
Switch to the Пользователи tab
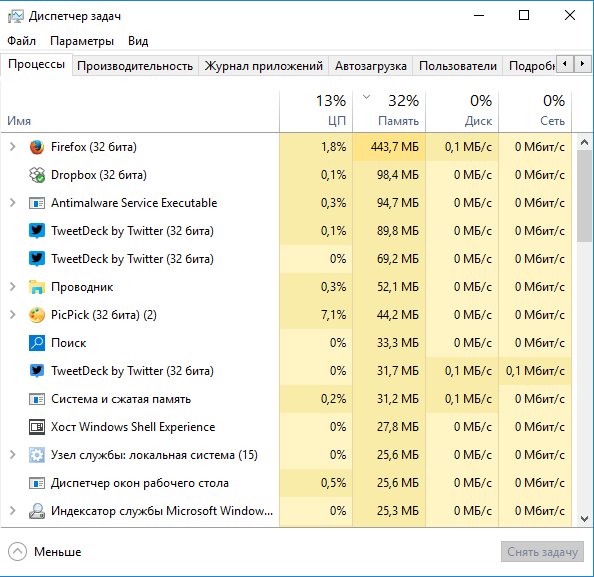(458, 66)
